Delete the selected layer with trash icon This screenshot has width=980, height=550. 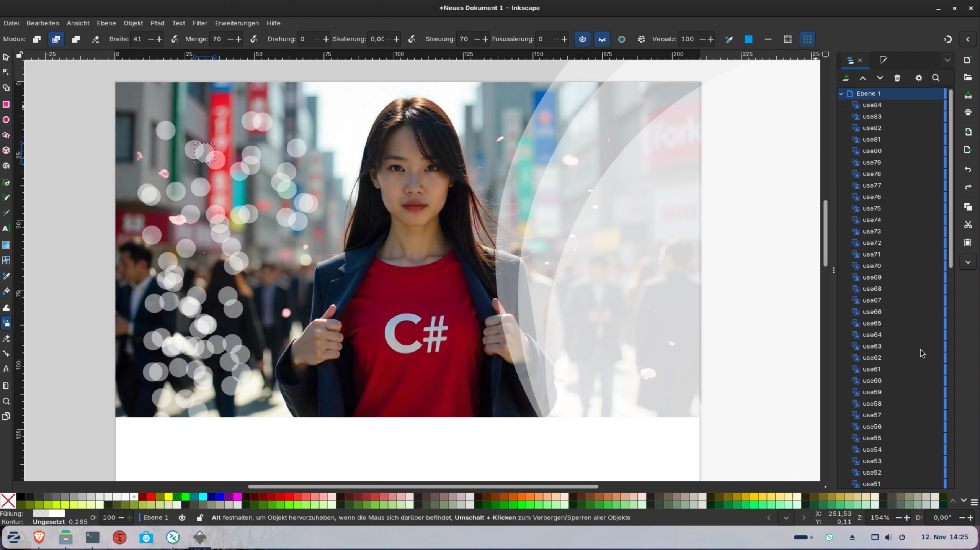[x=897, y=78]
